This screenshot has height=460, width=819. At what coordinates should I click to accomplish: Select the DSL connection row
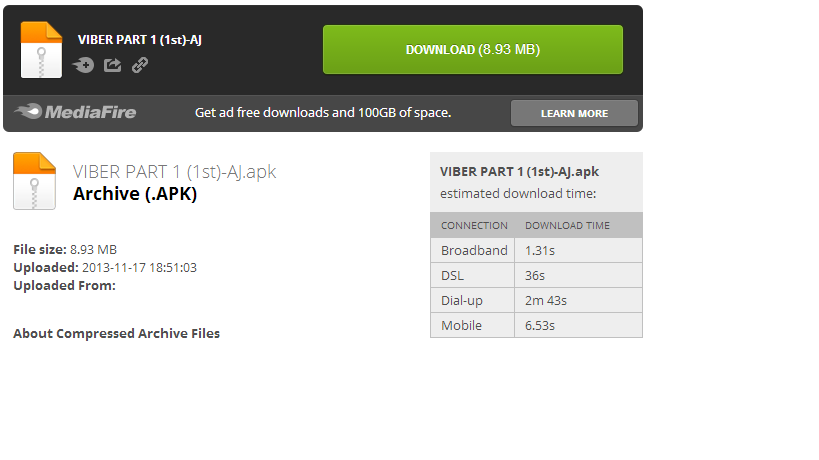click(x=536, y=275)
